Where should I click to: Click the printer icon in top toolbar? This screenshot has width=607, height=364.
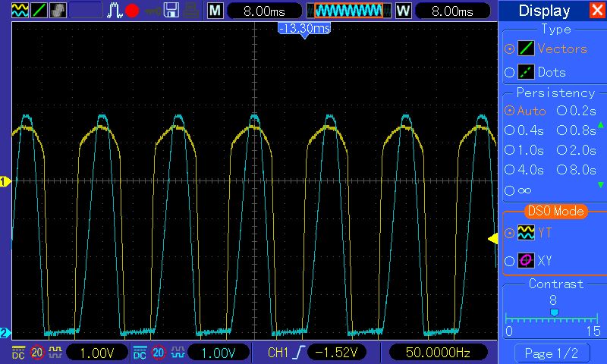(191, 11)
